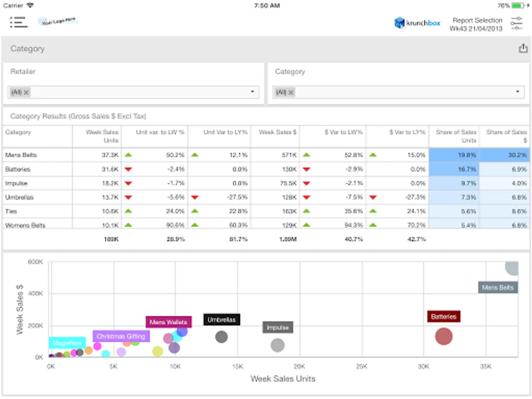
Task: Select the gray Impulse bubble
Action: coord(278,345)
